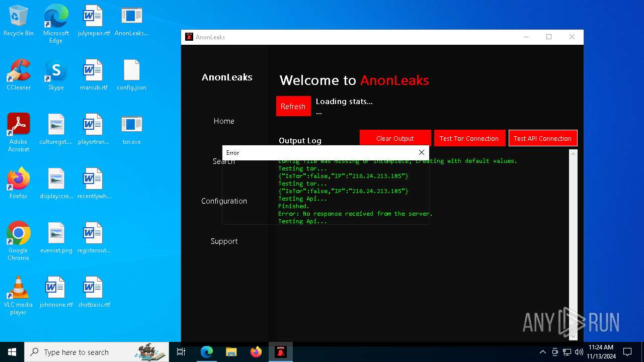Open recentlywh document file
Viewport: 644px width, 362px height.
94,184
